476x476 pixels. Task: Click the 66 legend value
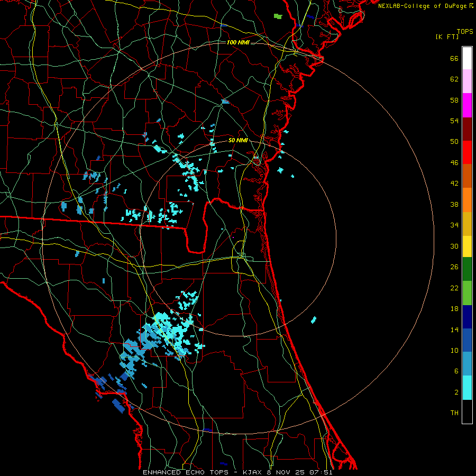coord(454,58)
